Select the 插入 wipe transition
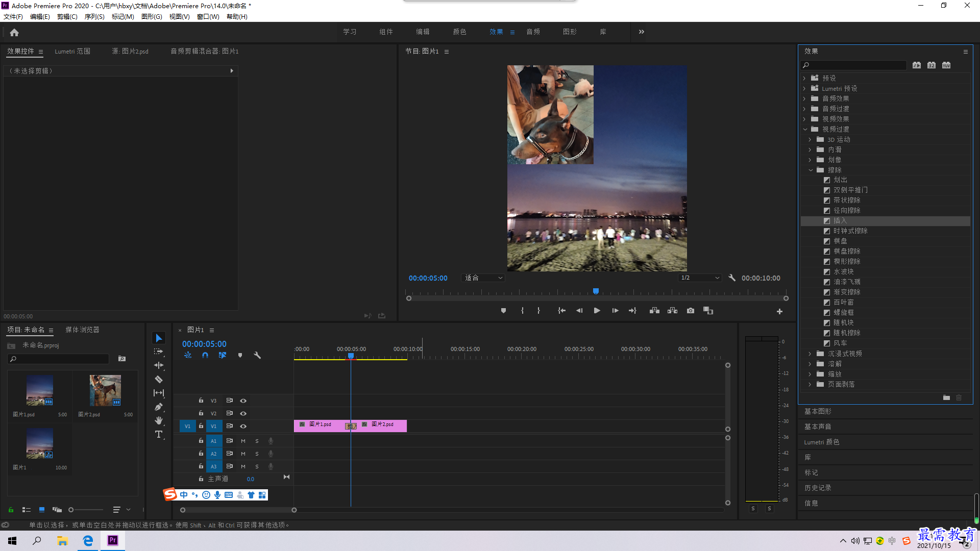Viewport: 980px width, 551px height. 886,220
